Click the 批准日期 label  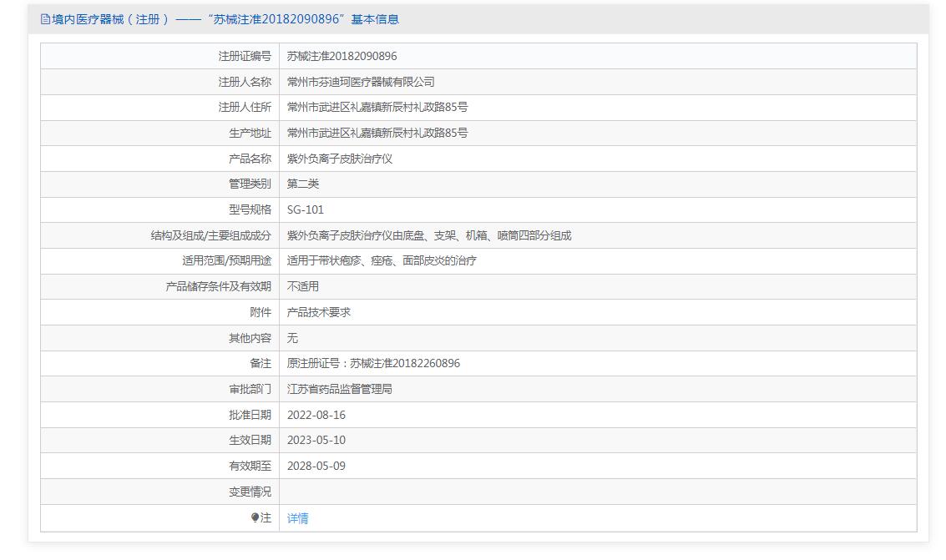point(250,416)
